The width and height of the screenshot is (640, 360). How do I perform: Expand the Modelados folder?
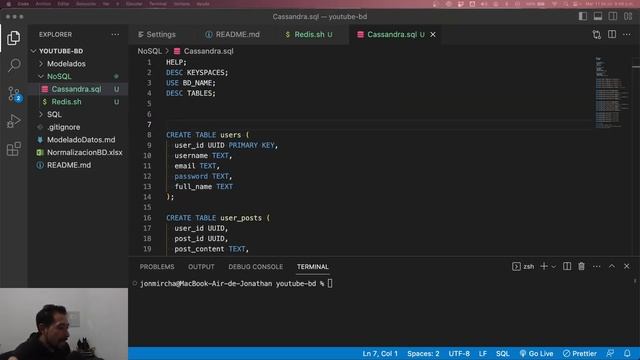click(x=66, y=64)
